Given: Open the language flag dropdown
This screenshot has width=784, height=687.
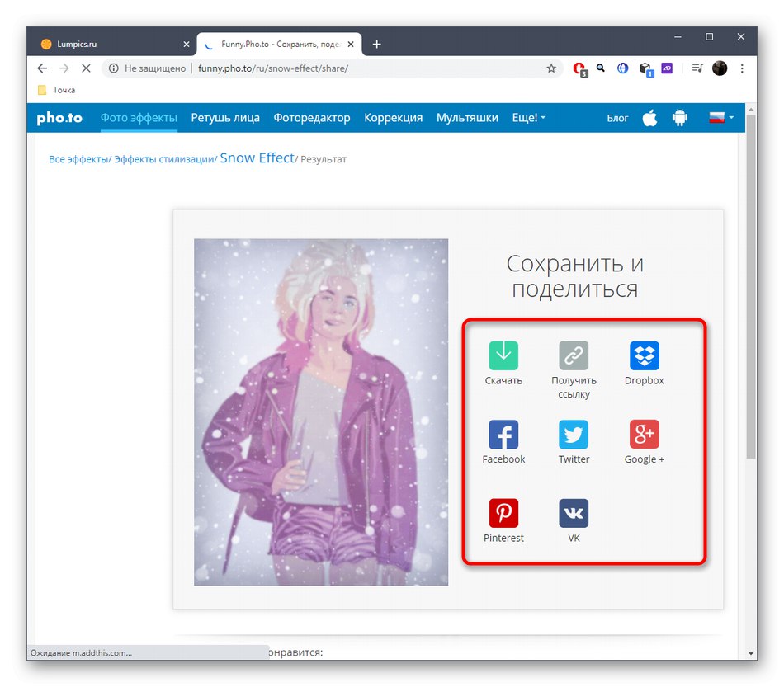Looking at the screenshot, I should coord(721,118).
